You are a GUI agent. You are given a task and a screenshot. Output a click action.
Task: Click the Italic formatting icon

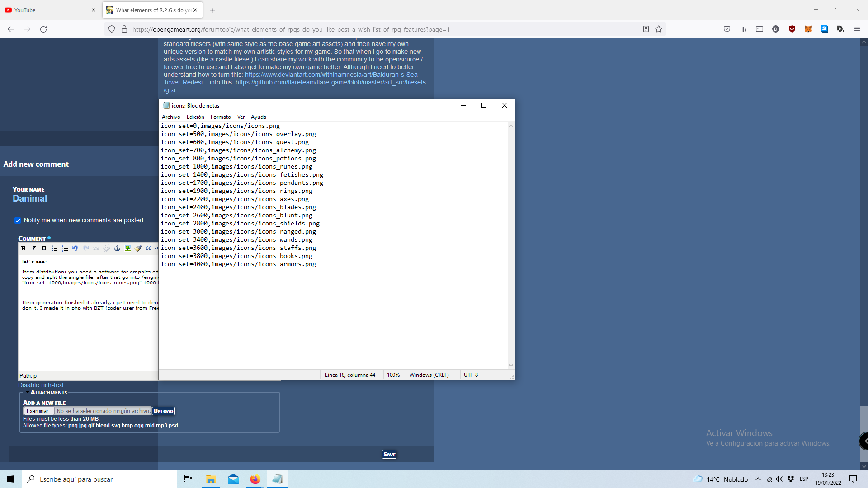(x=33, y=249)
